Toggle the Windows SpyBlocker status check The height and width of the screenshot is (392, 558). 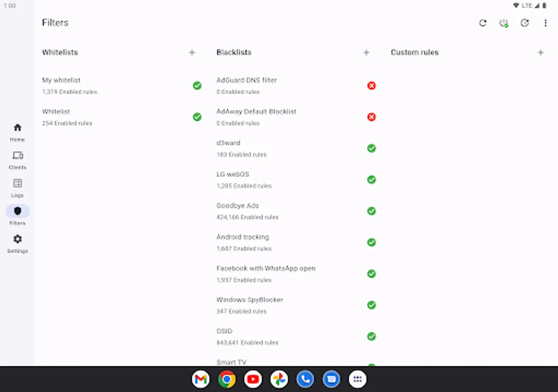(371, 305)
